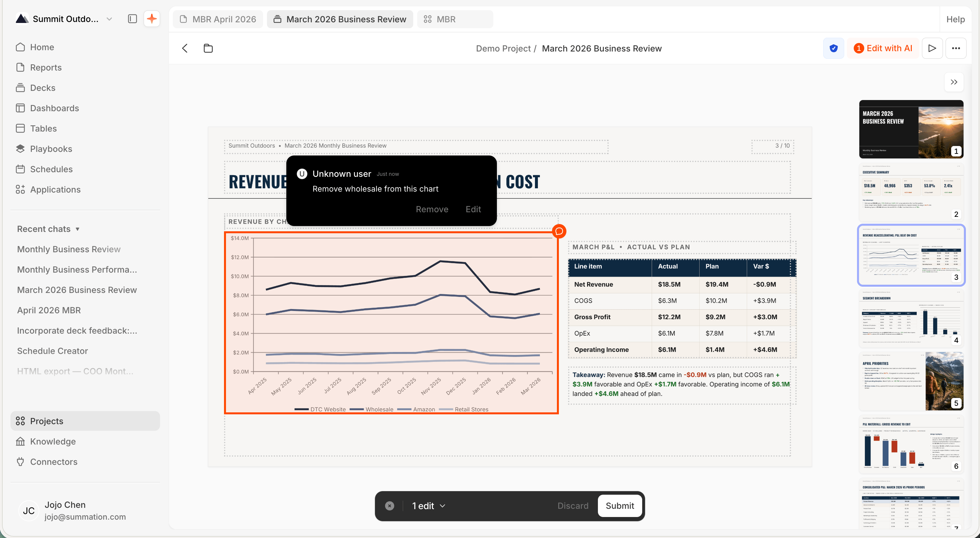The image size is (980, 538).
Task: Click the blue shield verification icon
Action: tap(833, 48)
